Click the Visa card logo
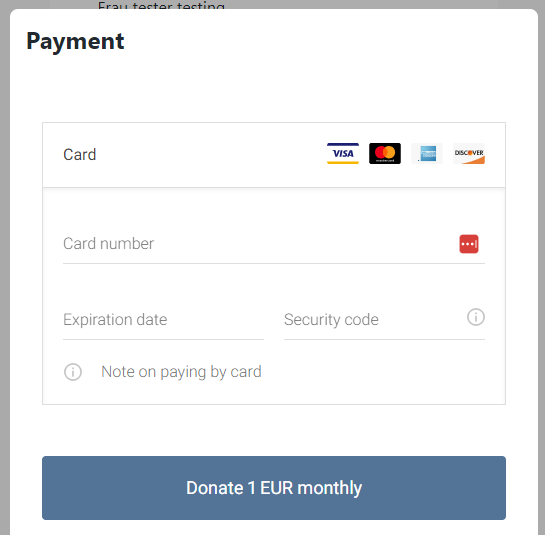Viewport: 545px width, 535px height. click(343, 153)
